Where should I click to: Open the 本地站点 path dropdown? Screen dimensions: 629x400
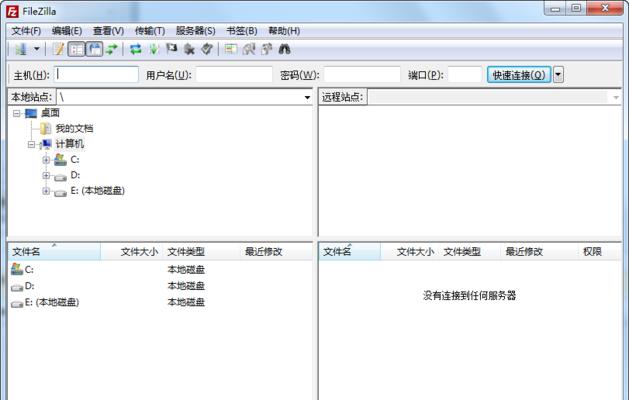click(x=307, y=97)
